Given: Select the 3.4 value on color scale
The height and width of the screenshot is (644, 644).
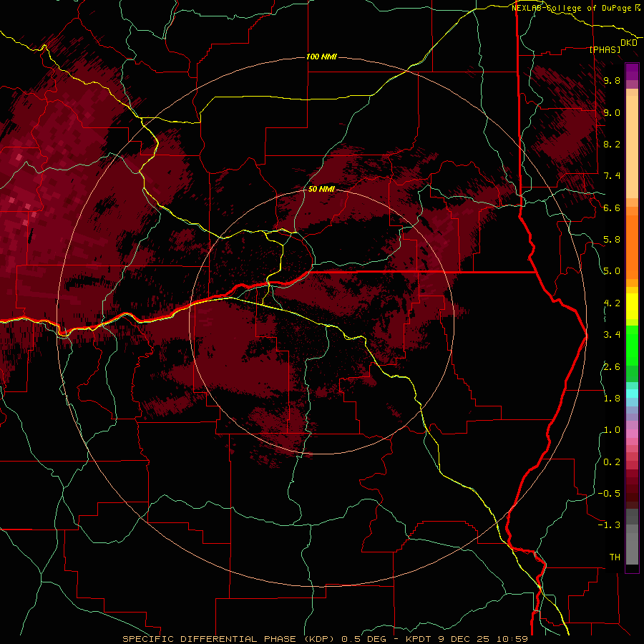Looking at the screenshot, I should [612, 335].
